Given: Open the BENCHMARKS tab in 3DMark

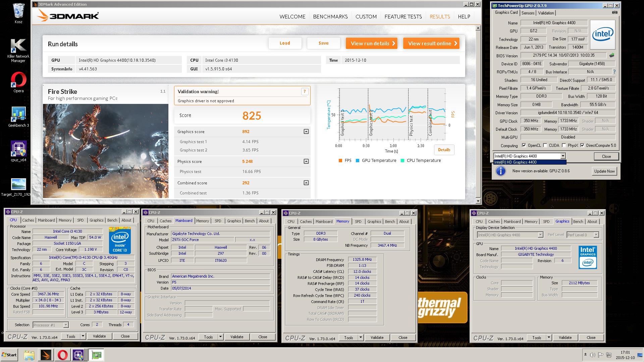Looking at the screenshot, I should [330, 16].
